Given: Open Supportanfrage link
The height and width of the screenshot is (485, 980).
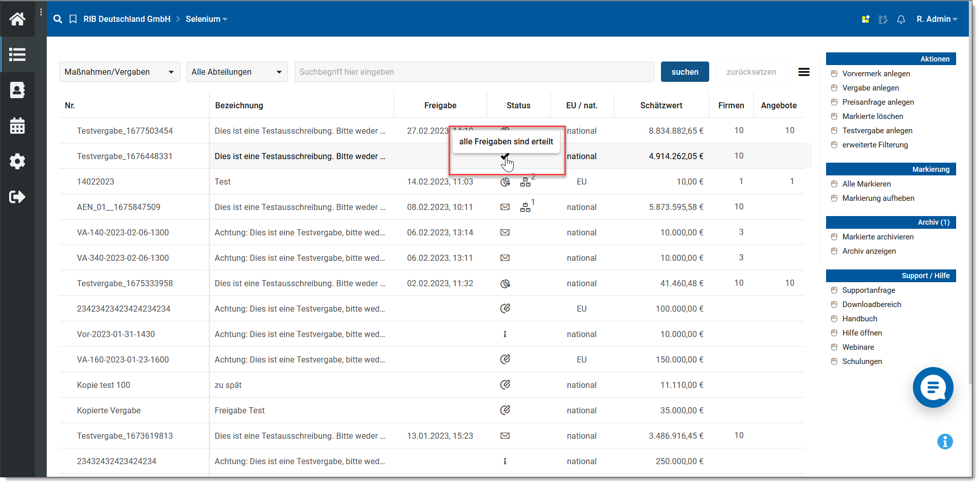Looking at the screenshot, I should click(868, 290).
